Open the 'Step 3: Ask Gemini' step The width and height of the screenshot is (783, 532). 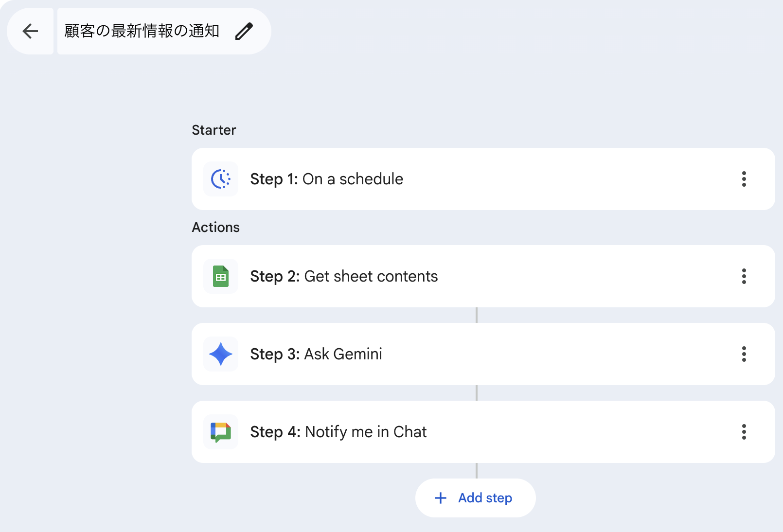pyautogui.click(x=316, y=354)
